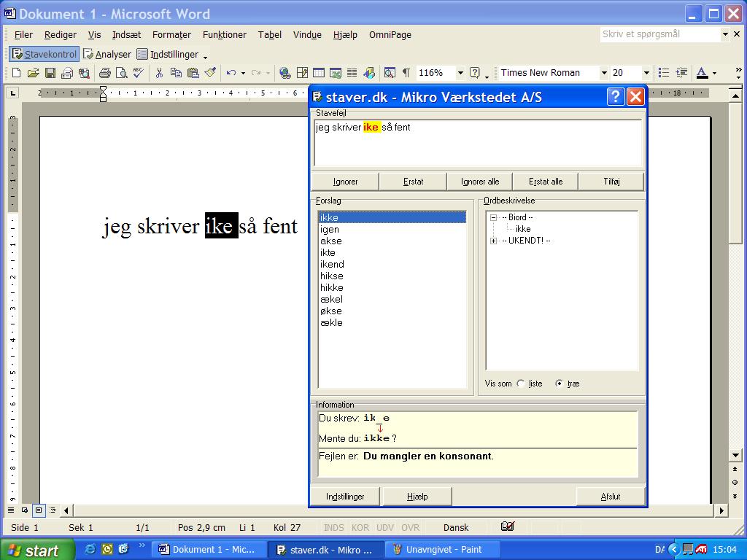Click the ABC spelling check toolbar icon
This screenshot has width=747, height=560.
[x=139, y=73]
